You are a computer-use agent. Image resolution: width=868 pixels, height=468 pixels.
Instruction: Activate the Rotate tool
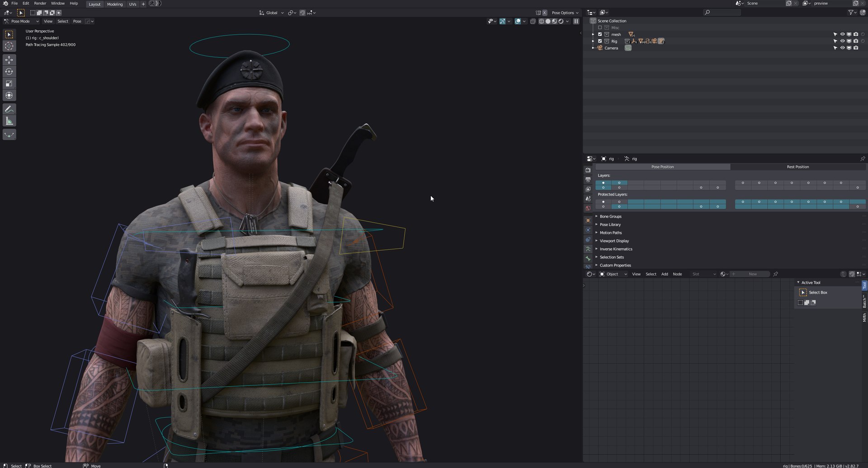click(9, 72)
